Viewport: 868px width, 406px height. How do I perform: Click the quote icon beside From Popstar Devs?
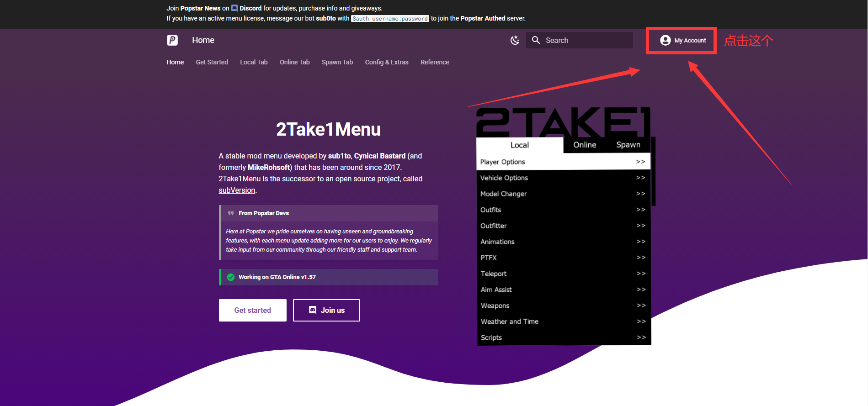[231, 213]
